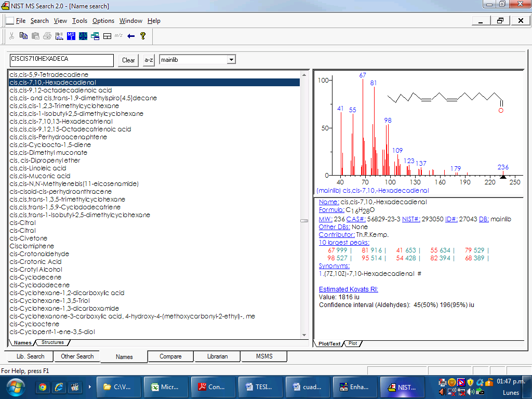Image resolution: width=532 pixels, height=399 pixels.
Task: Switch to the Librarian tab
Action: coord(217,356)
